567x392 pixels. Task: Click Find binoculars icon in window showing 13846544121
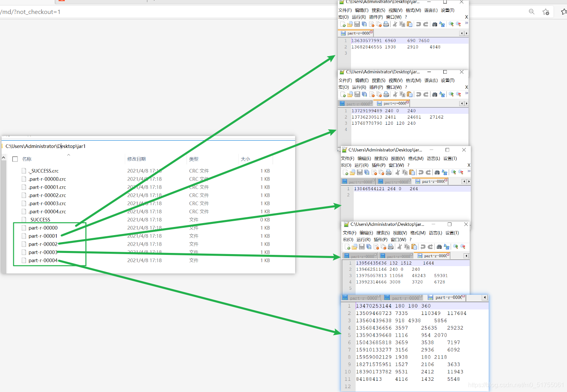pos(437,172)
